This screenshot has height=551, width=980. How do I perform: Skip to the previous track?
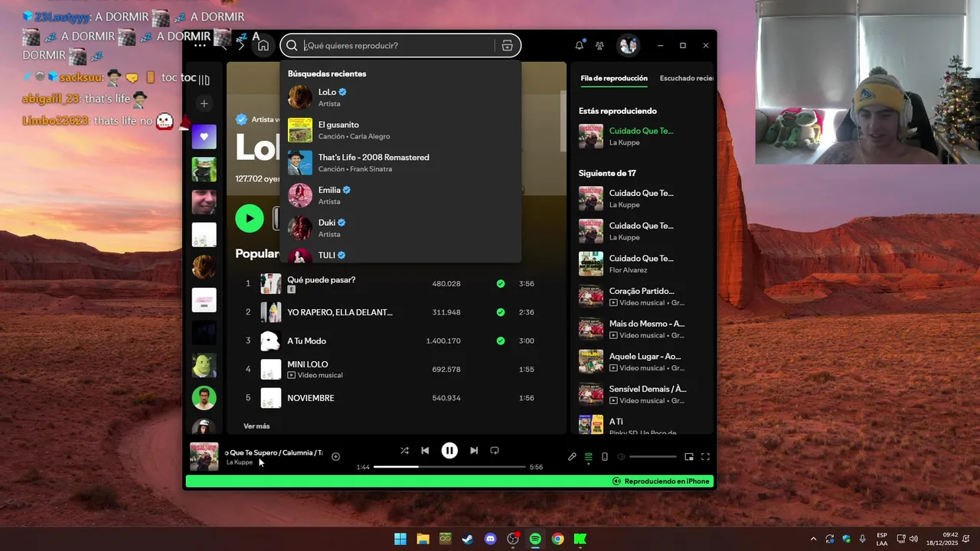[425, 451]
